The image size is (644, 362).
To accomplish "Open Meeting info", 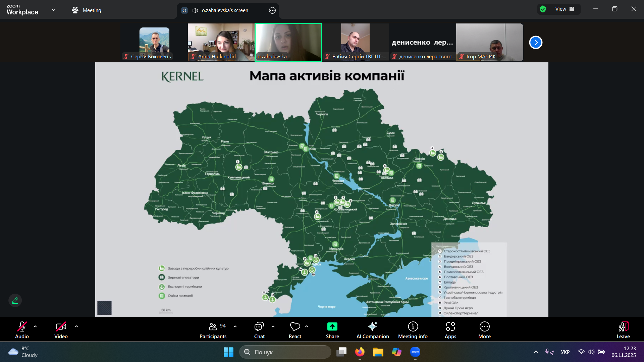I will 413,330.
